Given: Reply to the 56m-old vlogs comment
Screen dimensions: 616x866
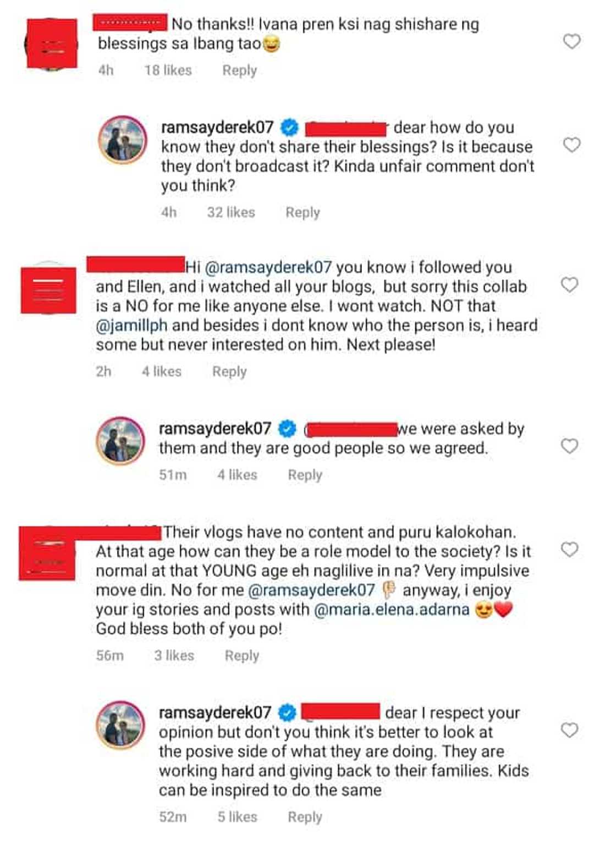Looking at the screenshot, I should 241,655.
